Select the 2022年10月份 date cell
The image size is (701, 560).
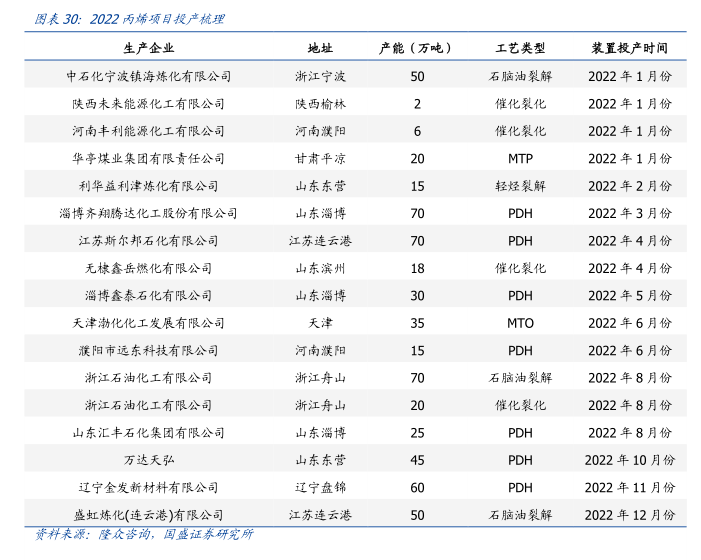pyautogui.click(x=629, y=460)
